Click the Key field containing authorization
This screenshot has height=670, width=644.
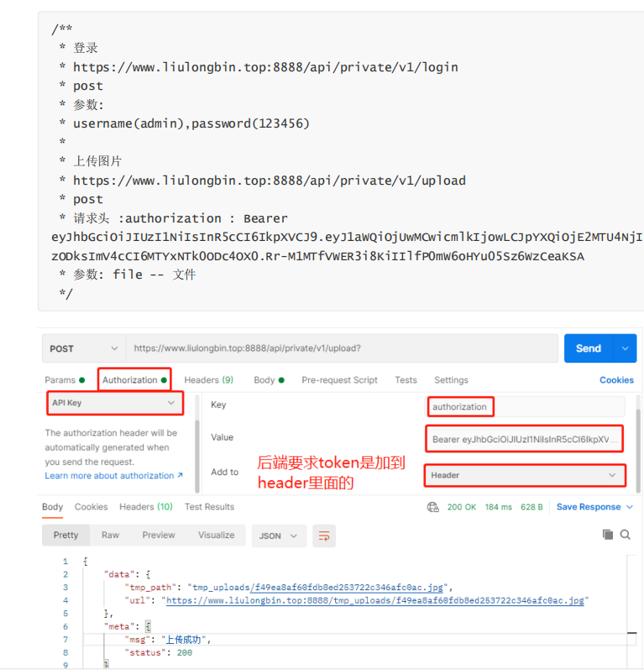526,406
